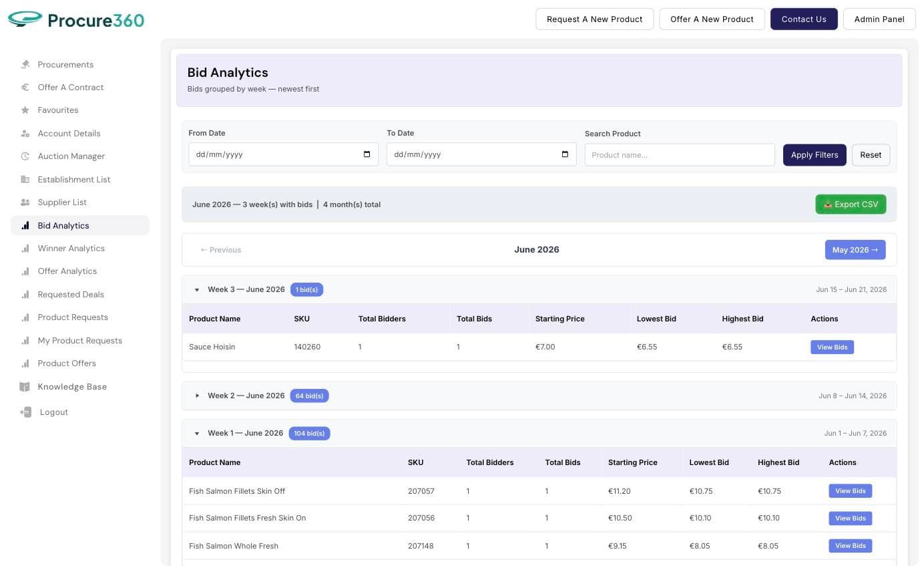
Task: Focus the Search Product name field
Action: [x=680, y=155]
